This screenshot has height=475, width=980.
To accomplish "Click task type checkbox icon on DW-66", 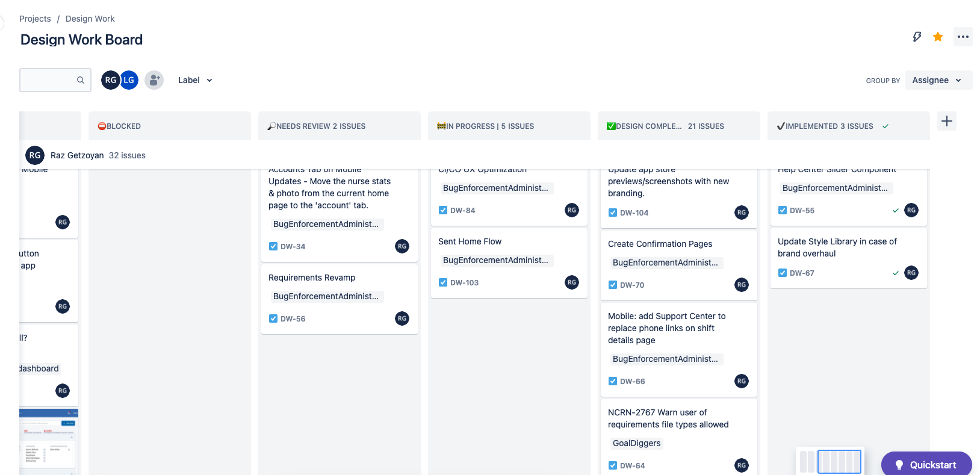I will [x=613, y=381].
